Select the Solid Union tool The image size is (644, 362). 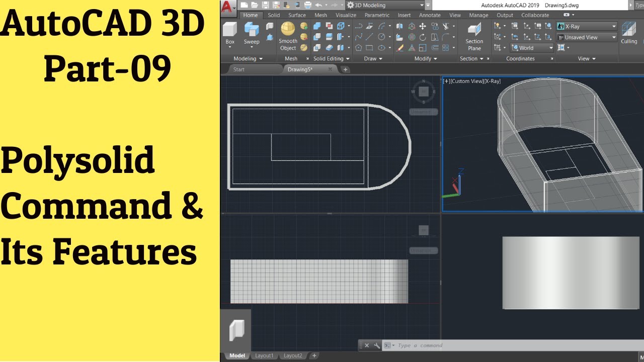click(x=317, y=26)
